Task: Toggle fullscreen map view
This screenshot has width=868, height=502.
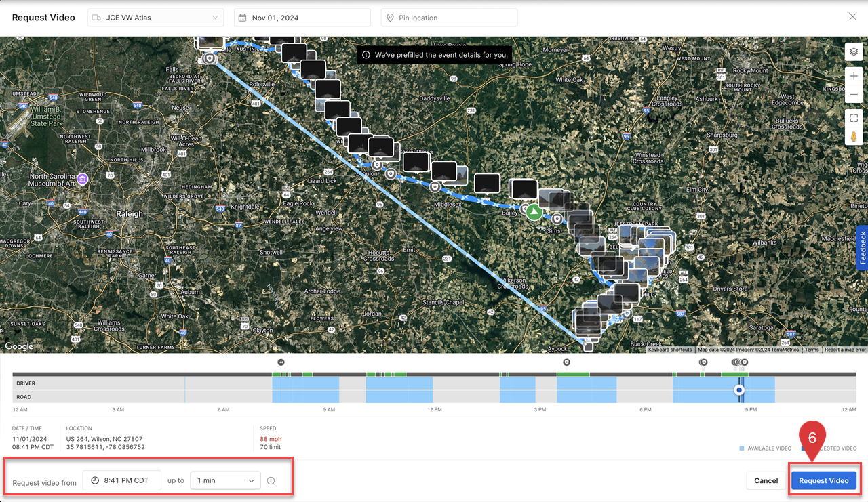Action: pos(854,119)
